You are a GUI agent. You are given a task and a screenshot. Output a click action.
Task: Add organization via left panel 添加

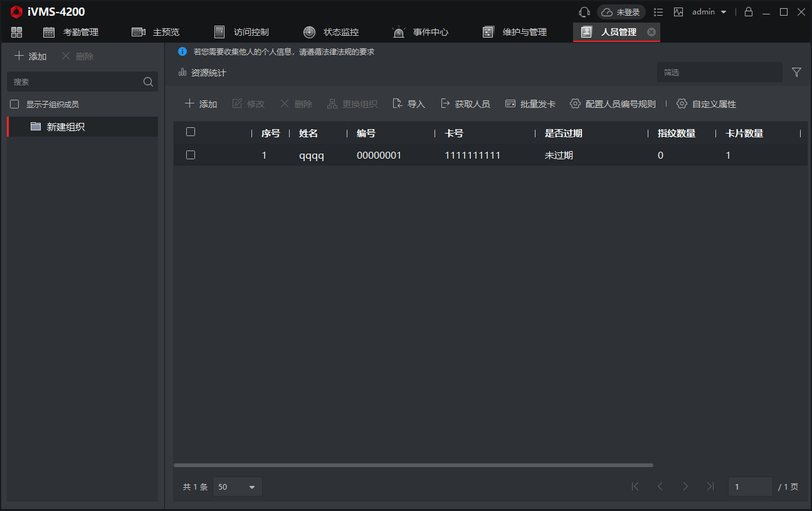pos(30,56)
